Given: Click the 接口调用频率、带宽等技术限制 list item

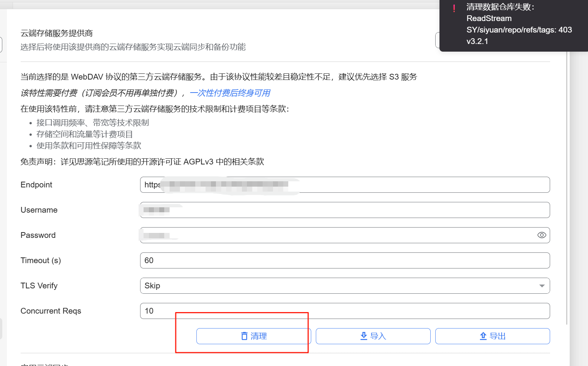Looking at the screenshot, I should (93, 123).
